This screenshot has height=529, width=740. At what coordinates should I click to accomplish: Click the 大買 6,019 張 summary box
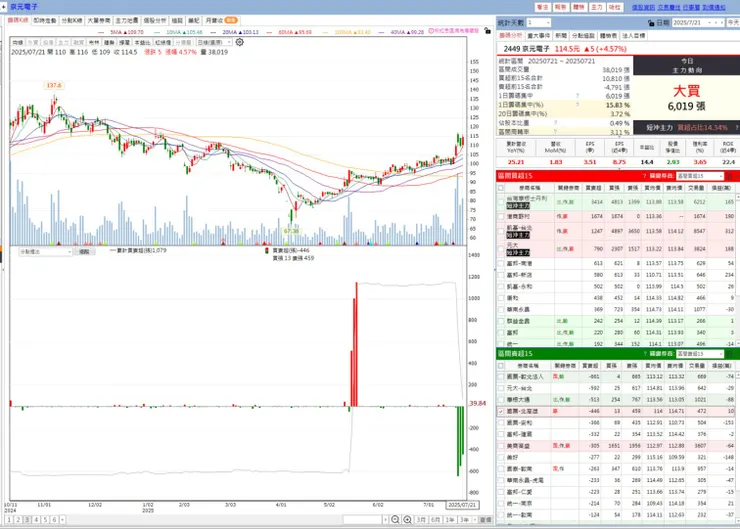pyautogui.click(x=686, y=98)
